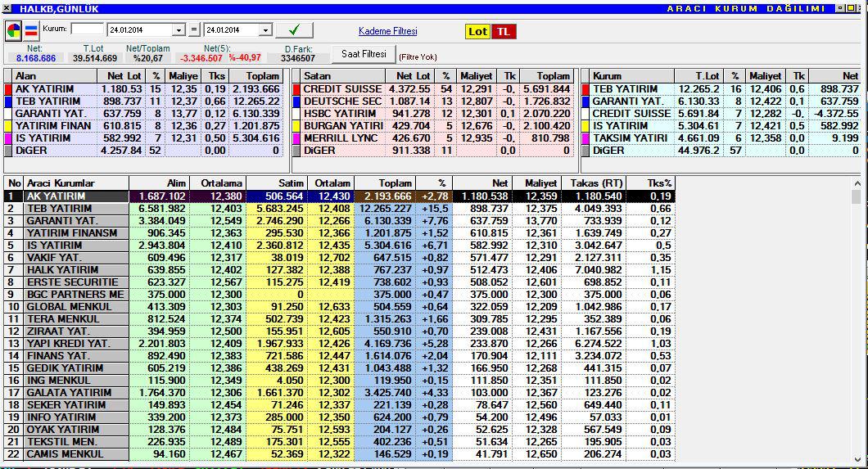The image size is (868, 469).
Task: Open Saat Filtresi button
Action: coord(364,54)
